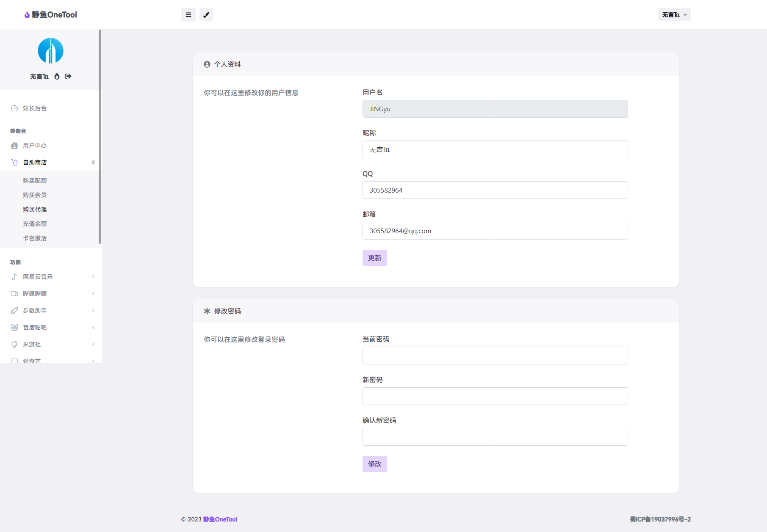767x532 pixels.
Task: Click the hamburger menu toggle icon
Action: click(188, 15)
